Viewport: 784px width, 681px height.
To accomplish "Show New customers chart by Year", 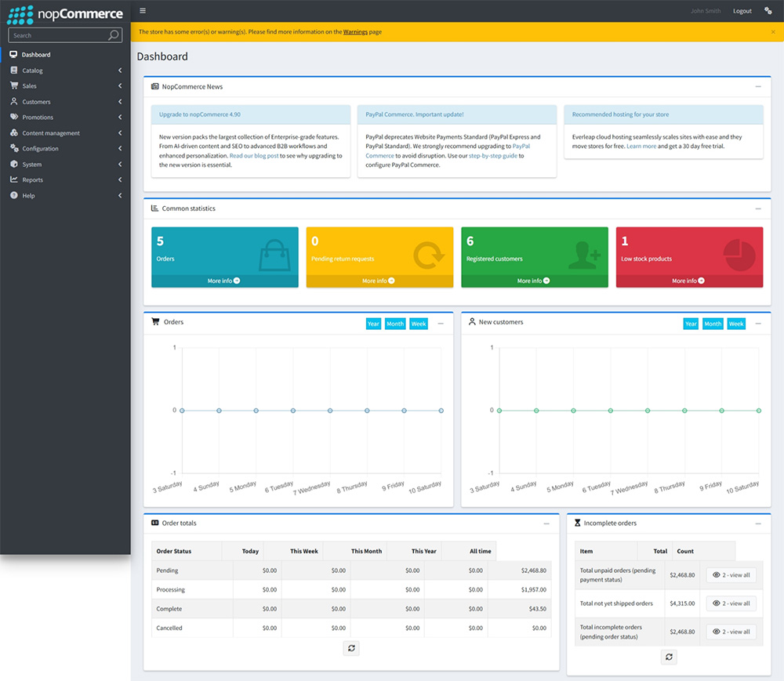I will (x=690, y=324).
